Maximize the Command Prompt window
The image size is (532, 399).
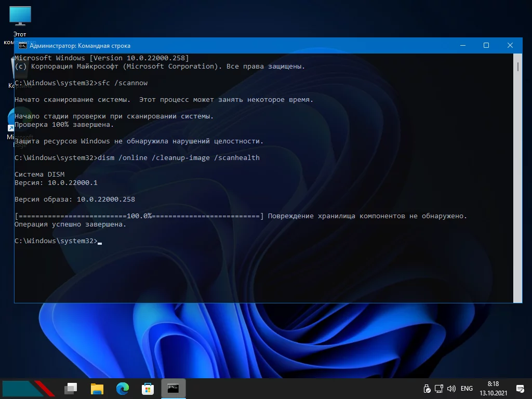(x=486, y=46)
